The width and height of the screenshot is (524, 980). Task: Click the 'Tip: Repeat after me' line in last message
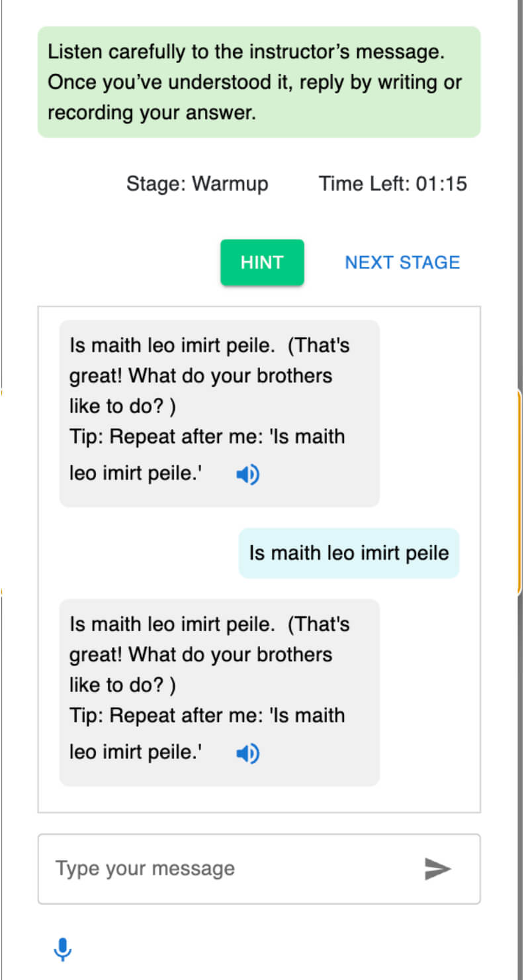[x=207, y=716]
